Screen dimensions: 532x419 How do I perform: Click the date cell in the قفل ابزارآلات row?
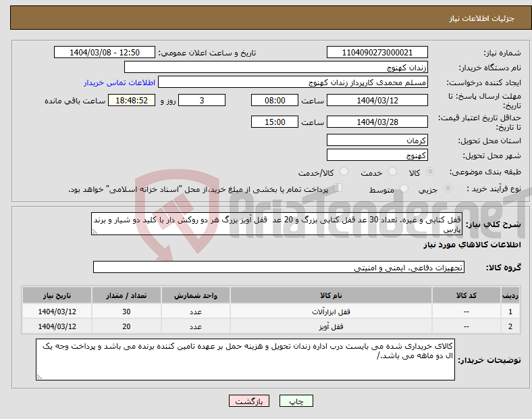(x=57, y=312)
